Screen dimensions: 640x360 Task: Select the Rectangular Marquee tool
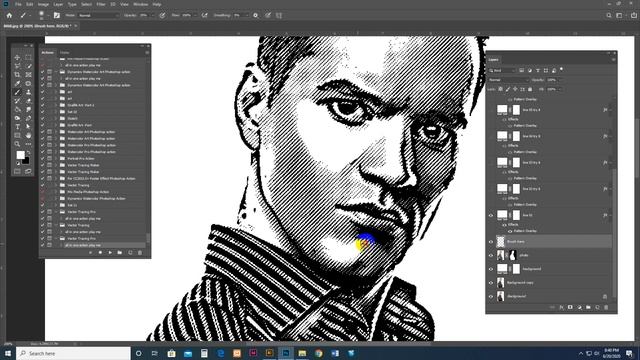pyautogui.click(x=28, y=58)
